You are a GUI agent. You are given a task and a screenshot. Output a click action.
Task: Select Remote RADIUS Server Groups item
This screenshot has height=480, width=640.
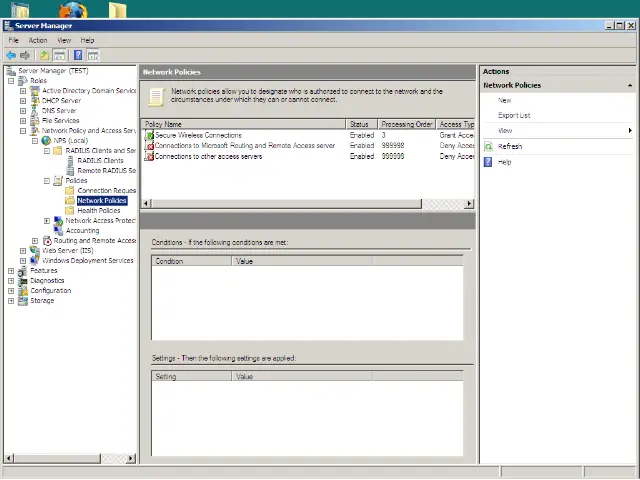(107, 171)
